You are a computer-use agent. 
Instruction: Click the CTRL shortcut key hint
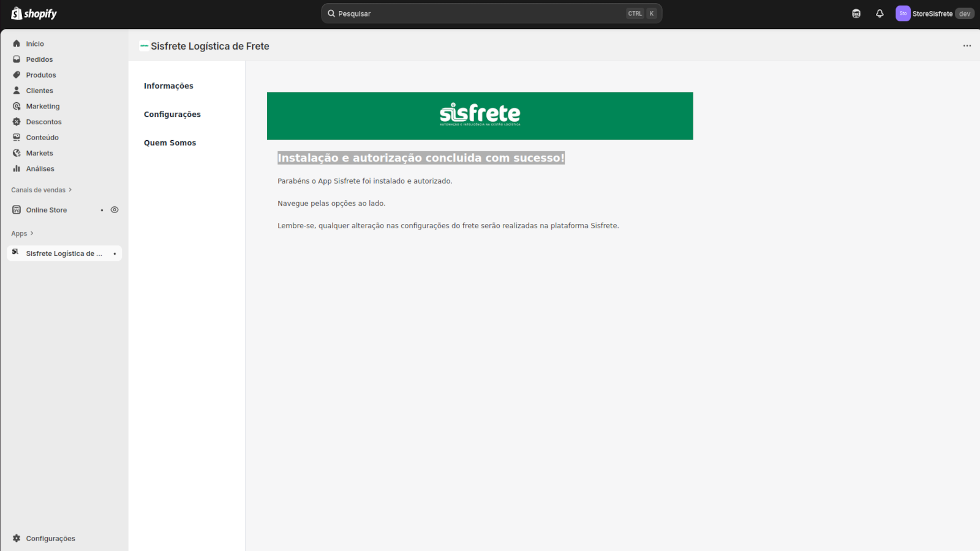click(x=635, y=13)
